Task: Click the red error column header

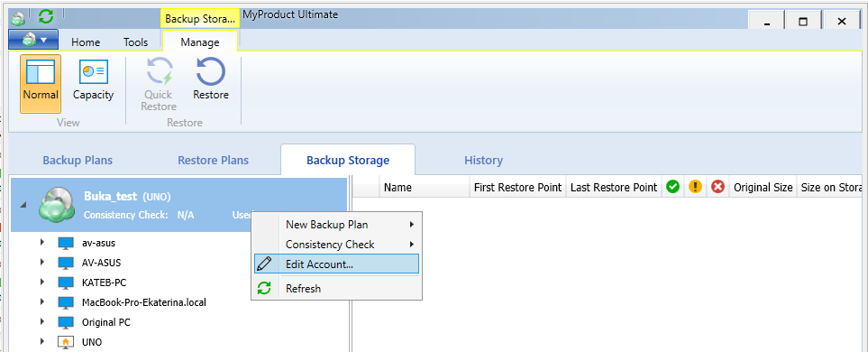Action: click(718, 187)
